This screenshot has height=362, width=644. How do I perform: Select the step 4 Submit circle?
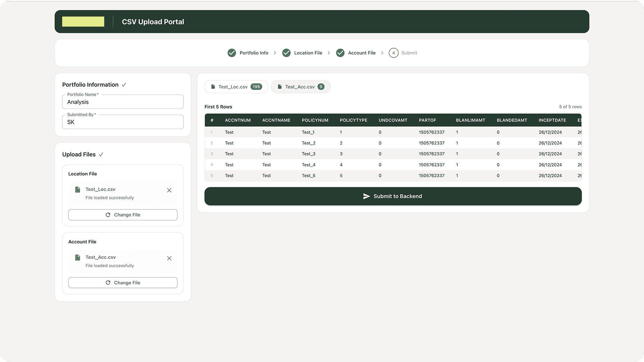pyautogui.click(x=394, y=53)
